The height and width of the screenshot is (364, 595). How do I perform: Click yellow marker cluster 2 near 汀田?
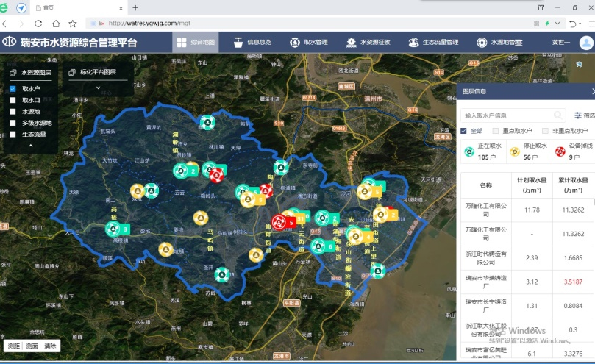(x=385, y=215)
